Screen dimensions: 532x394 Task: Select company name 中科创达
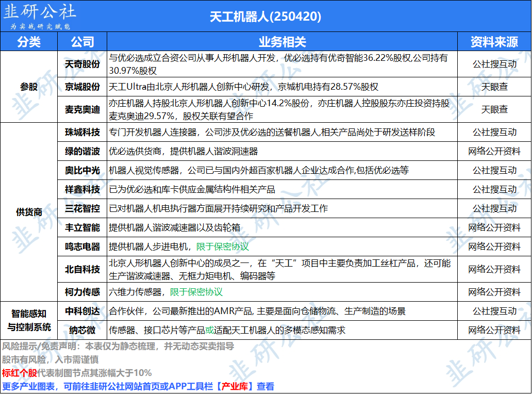82,311
